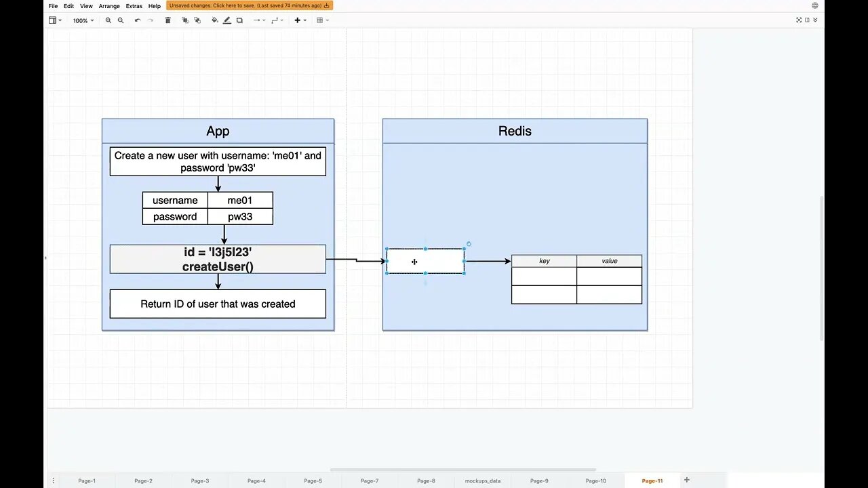Click the selected empty white rectangle
This screenshot has width=868, height=488.
click(425, 261)
